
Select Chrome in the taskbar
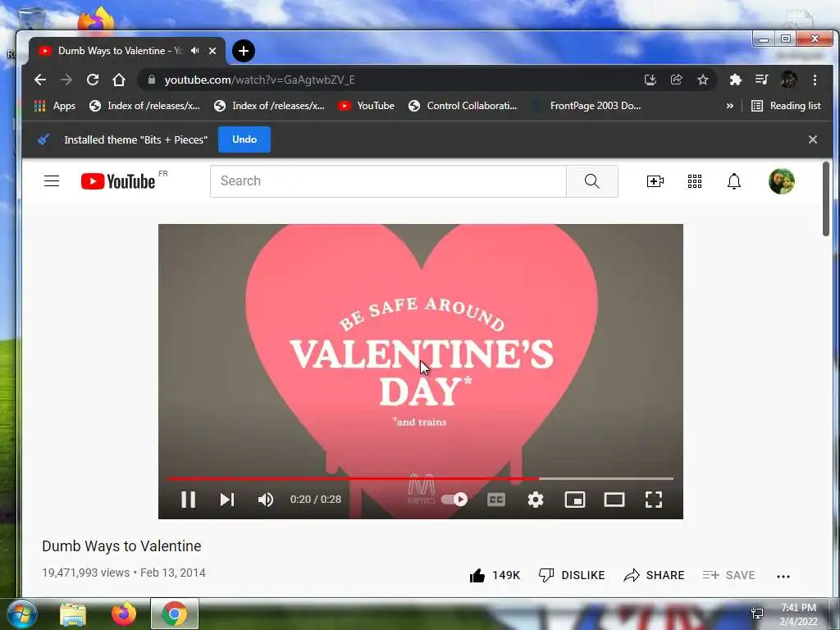pos(175,614)
